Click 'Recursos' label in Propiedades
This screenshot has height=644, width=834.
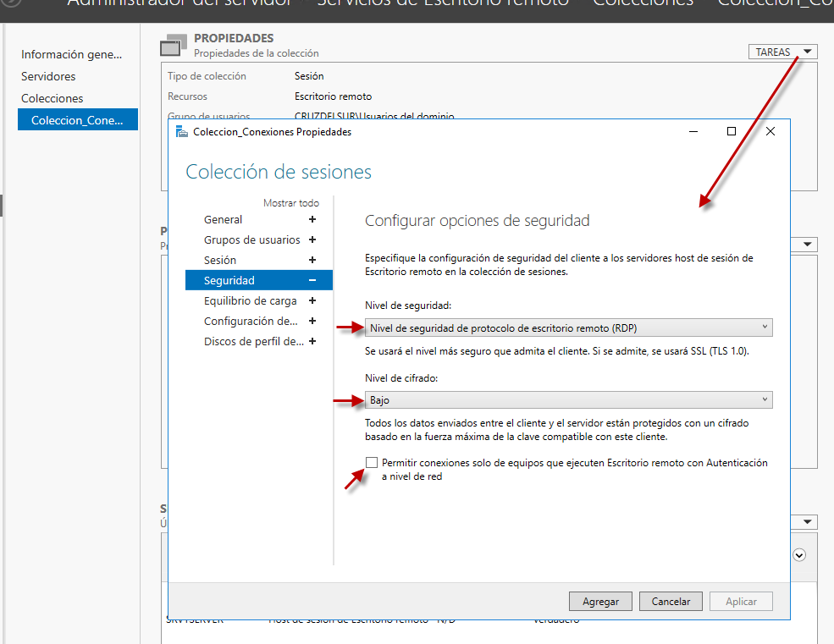[x=187, y=96]
